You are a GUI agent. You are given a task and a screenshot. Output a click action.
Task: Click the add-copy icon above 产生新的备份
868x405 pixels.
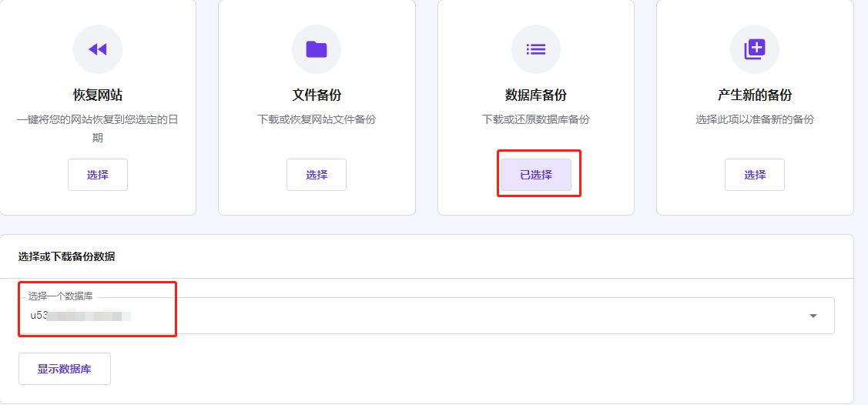coord(755,50)
